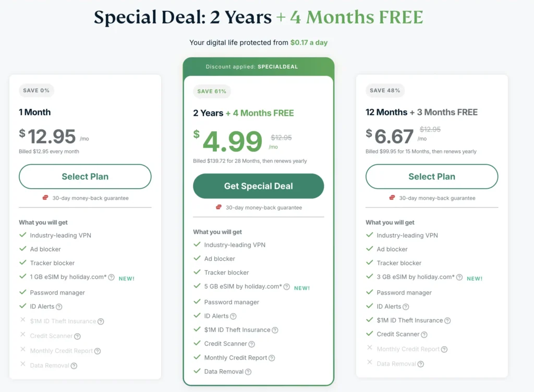Click help icon beside 1 GB eSIM
Screen dimensions: 534x392
coord(112,277)
